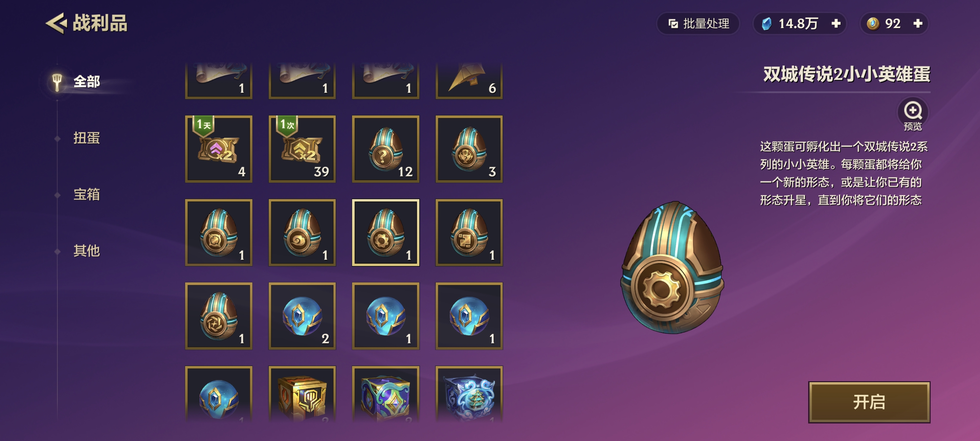Select the paper airplane item with count 6
This screenshot has height=441, width=980.
point(469,80)
